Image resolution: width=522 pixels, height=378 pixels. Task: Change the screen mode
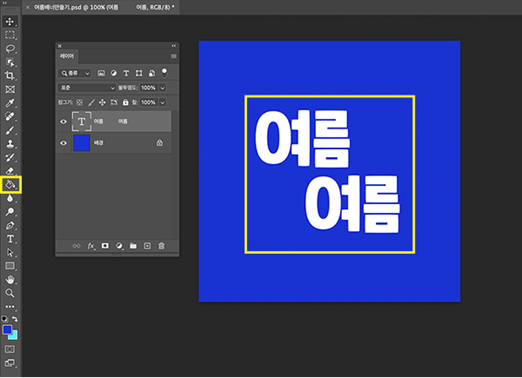pyautogui.click(x=10, y=363)
